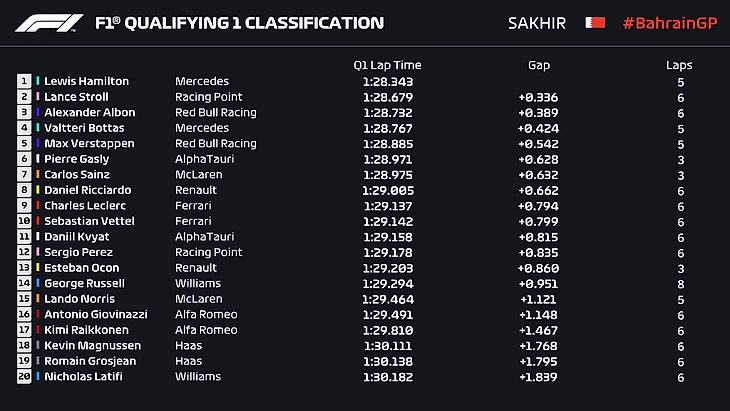Viewport: 730px width, 411px height.
Task: Click the team color bar beside Lewis Hamilton
Action: (x=38, y=81)
